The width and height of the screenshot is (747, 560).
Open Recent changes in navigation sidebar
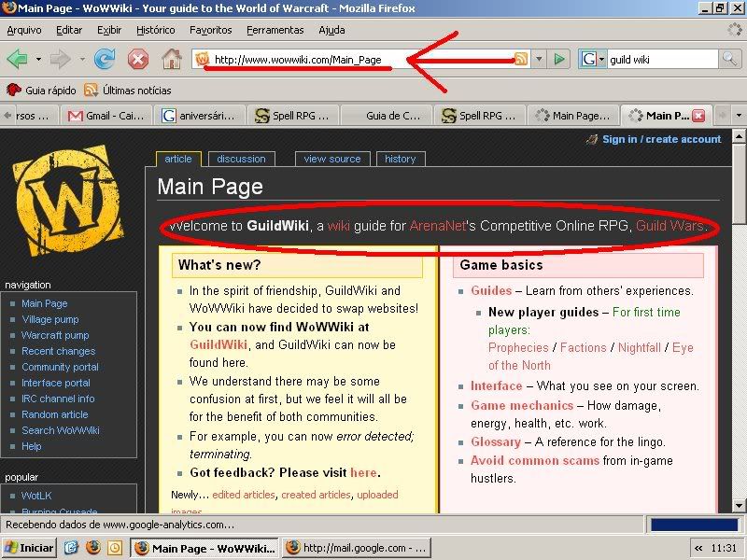point(58,351)
